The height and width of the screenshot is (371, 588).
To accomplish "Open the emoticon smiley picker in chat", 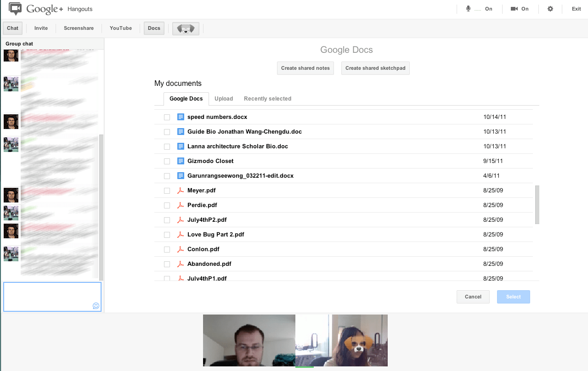I will (96, 306).
